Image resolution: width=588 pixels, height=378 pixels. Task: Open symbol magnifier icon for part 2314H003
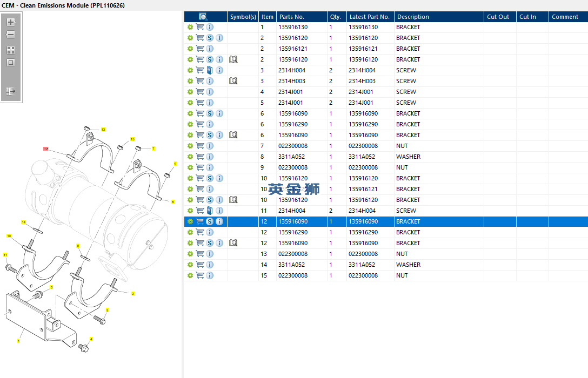[233, 81]
